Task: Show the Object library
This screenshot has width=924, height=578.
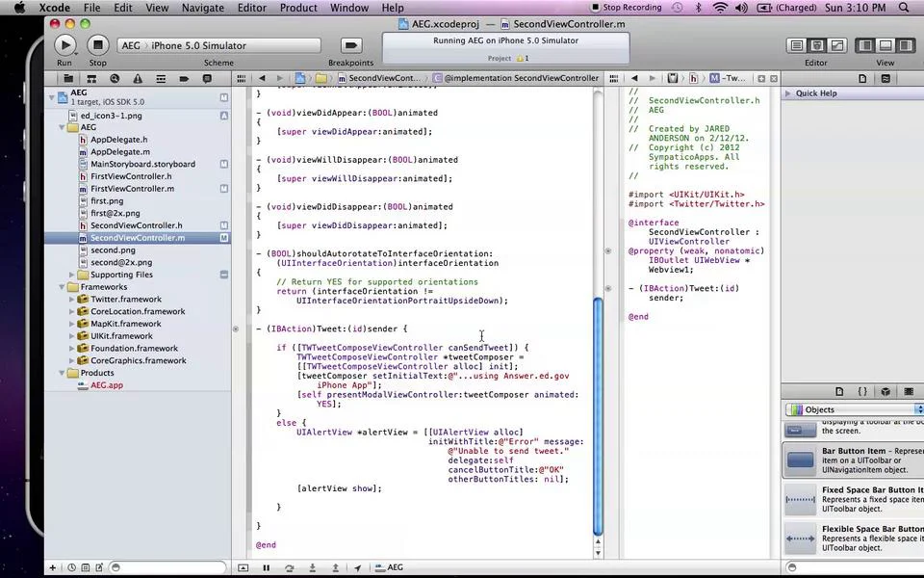Action: (x=885, y=392)
